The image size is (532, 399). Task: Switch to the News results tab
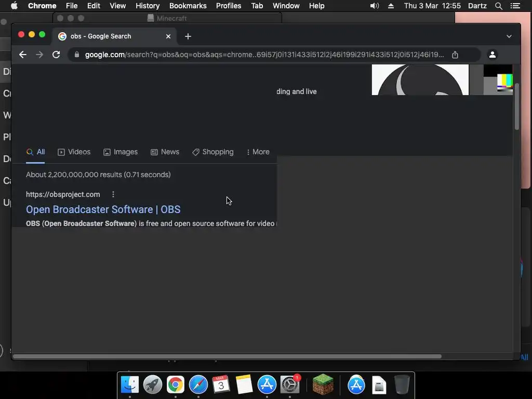coord(165,152)
